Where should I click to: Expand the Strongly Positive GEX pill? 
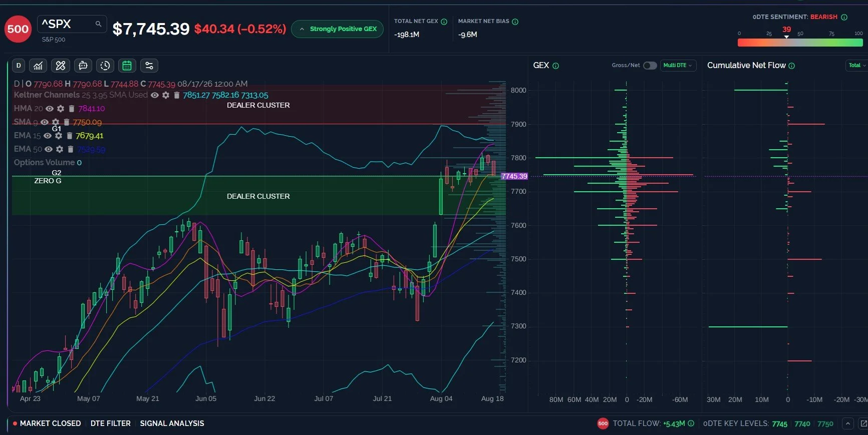338,29
